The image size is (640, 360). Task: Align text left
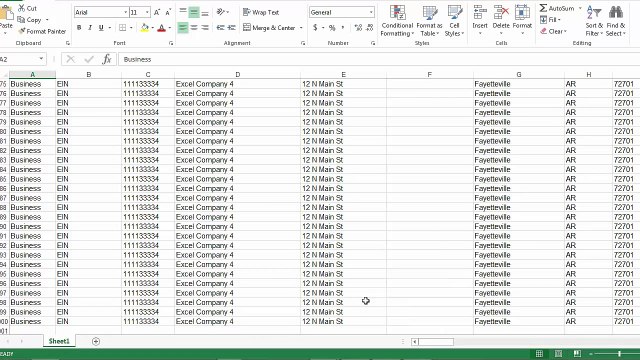[183, 28]
